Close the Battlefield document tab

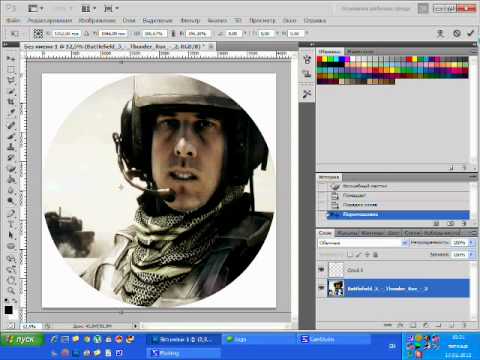(x=211, y=47)
